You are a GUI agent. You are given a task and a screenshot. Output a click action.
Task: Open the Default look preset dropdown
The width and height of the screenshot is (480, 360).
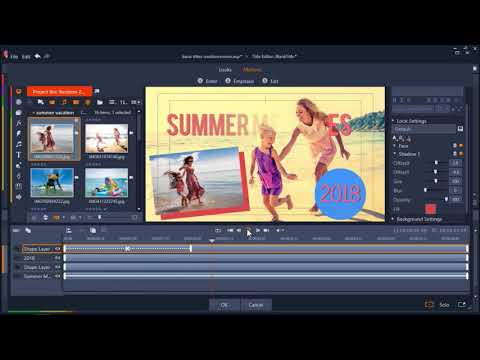pos(423,129)
